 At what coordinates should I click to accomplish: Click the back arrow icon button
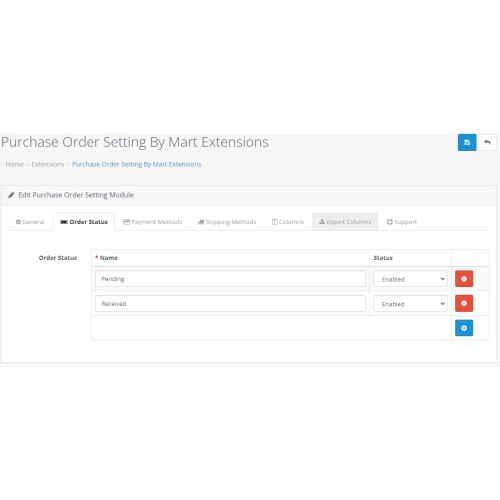point(487,143)
